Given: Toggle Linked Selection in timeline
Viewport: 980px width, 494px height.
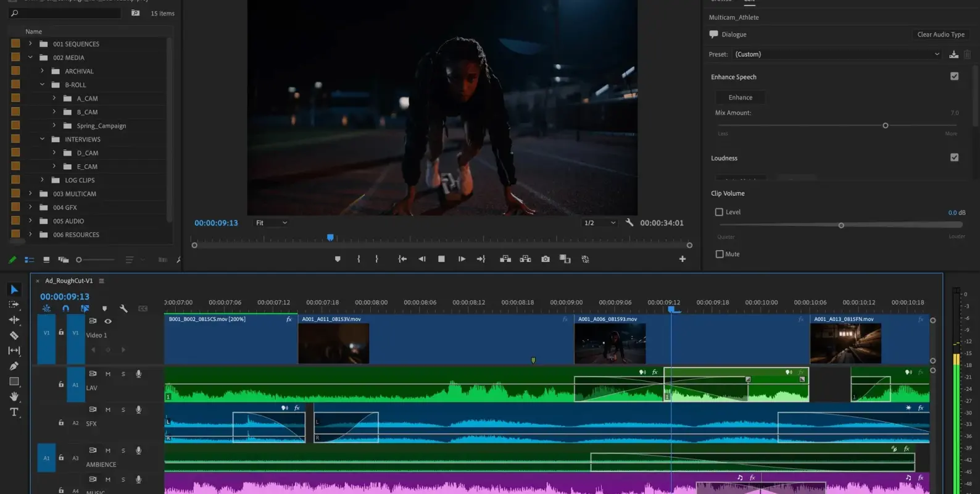Looking at the screenshot, I should pyautogui.click(x=85, y=308).
